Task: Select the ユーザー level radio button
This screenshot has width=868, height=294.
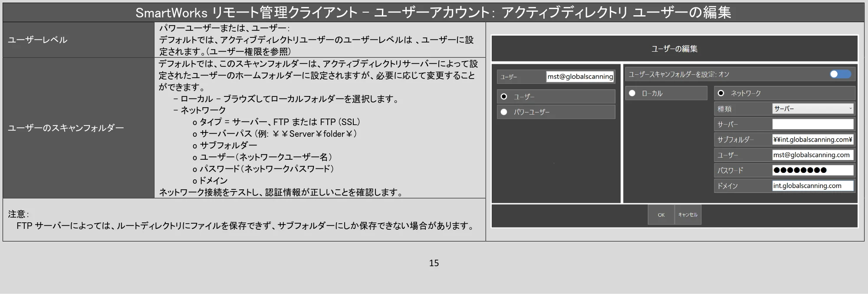Action: (x=504, y=96)
